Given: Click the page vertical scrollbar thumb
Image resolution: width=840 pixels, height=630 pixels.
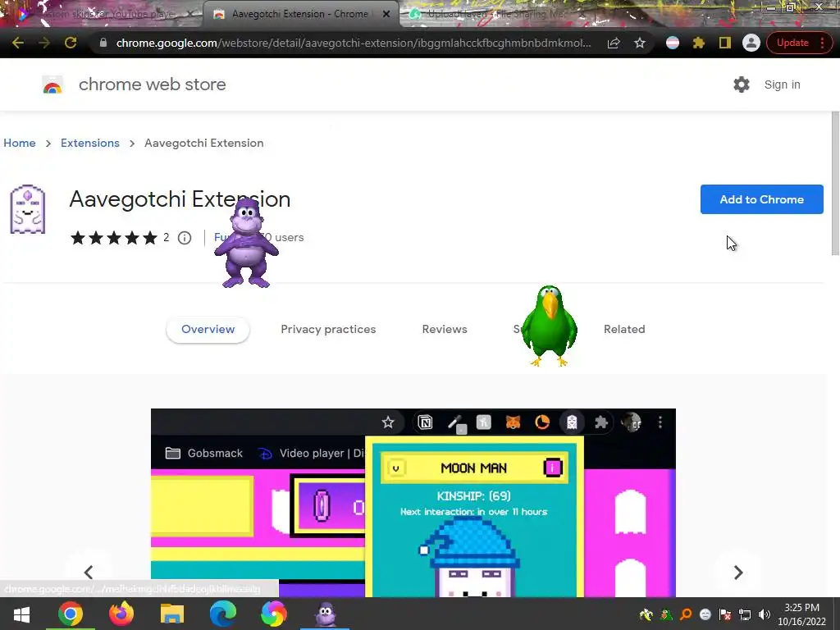Looking at the screenshot, I should [835, 183].
